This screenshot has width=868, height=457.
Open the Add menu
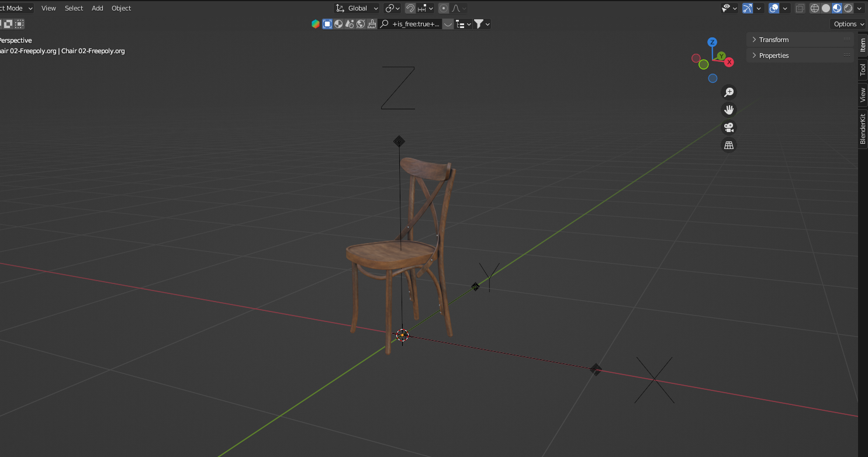tap(98, 8)
